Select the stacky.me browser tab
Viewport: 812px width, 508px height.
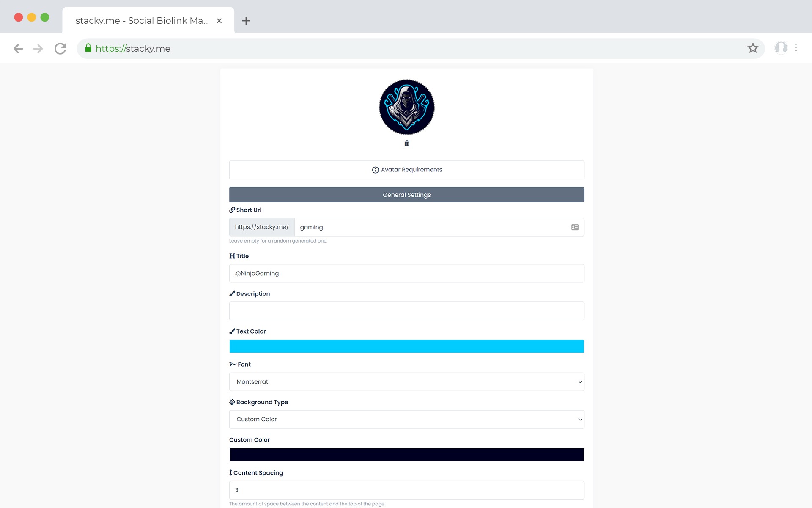click(142, 21)
